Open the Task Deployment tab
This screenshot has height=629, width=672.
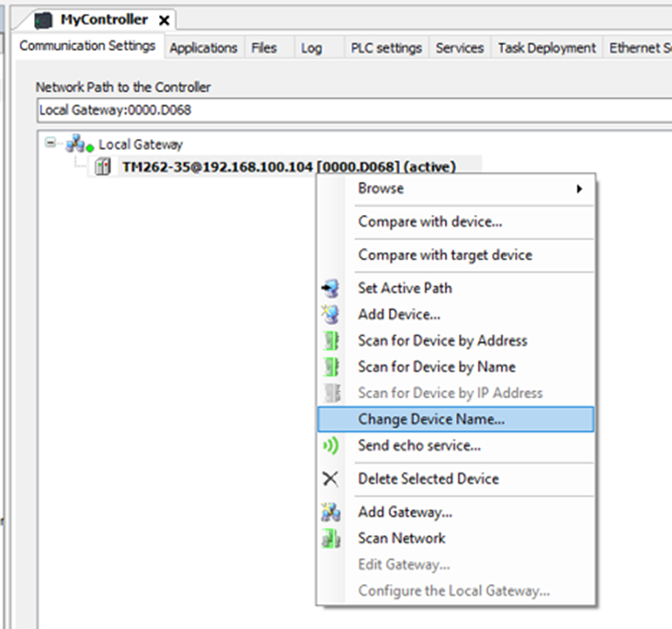click(x=547, y=48)
